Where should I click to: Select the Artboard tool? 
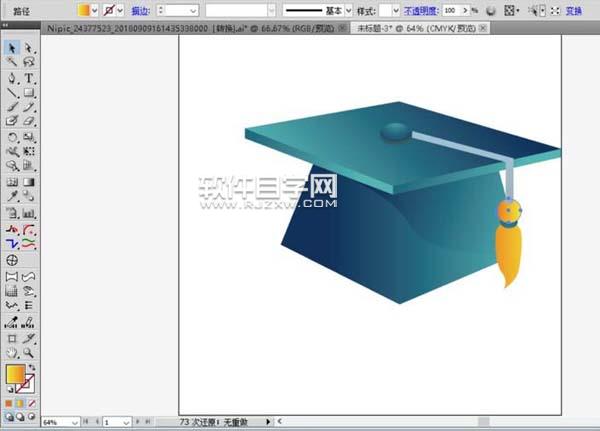pyautogui.click(x=12, y=338)
